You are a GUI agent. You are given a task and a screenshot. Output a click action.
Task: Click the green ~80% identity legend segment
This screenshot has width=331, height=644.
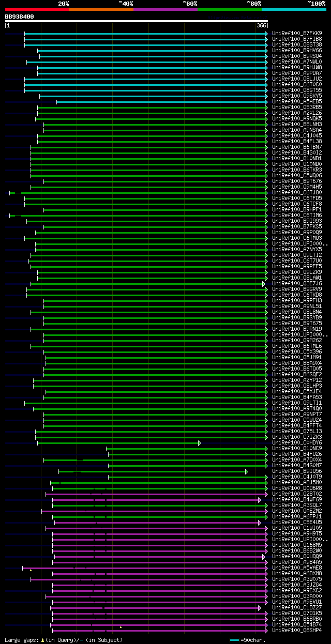[229, 9]
